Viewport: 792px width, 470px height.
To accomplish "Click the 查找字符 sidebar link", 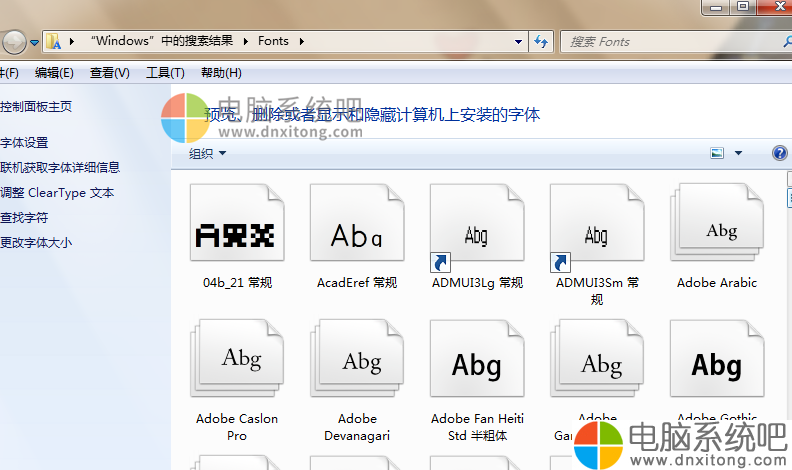I will point(24,218).
